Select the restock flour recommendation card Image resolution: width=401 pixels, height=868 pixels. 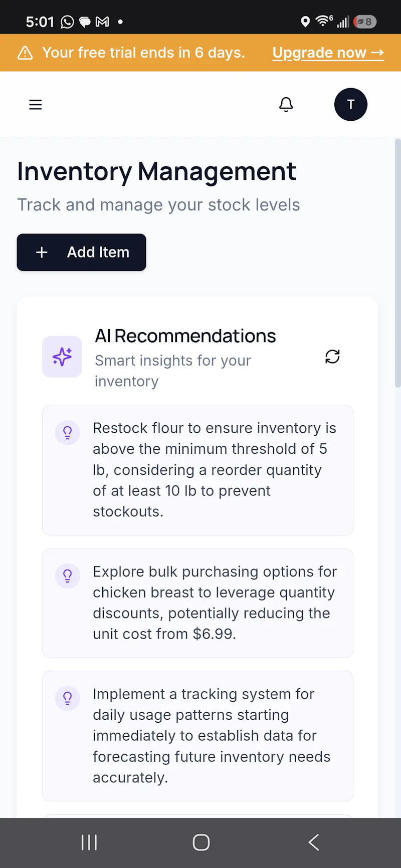(x=197, y=470)
